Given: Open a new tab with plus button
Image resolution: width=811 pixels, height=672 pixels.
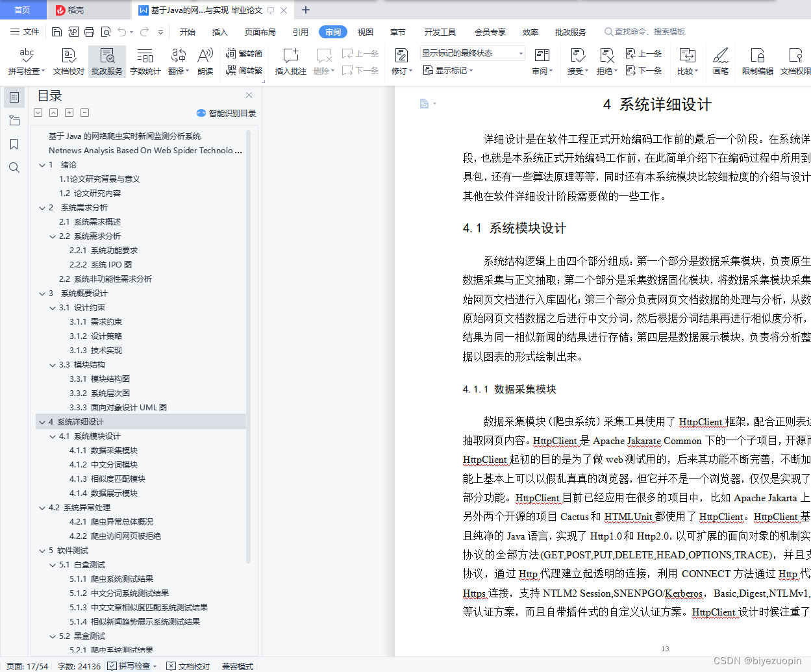Looking at the screenshot, I should click(306, 10).
